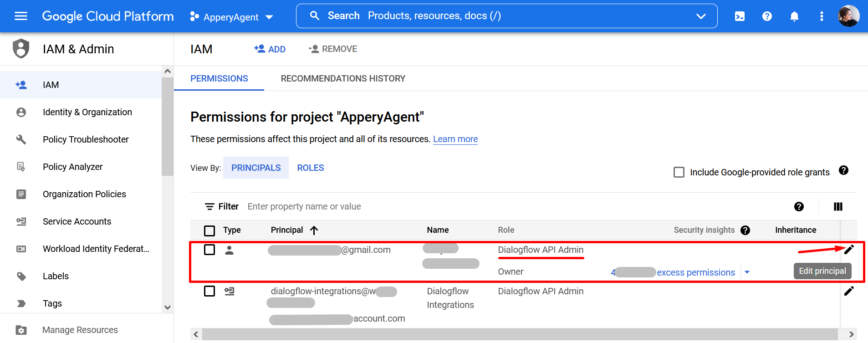Open Workload Identity Federation
The width and height of the screenshot is (868, 343).
[81, 249]
